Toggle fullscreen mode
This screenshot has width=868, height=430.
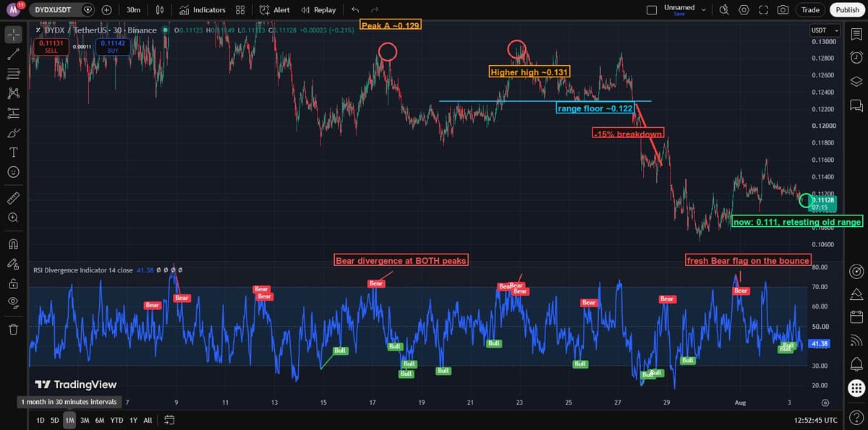point(764,10)
